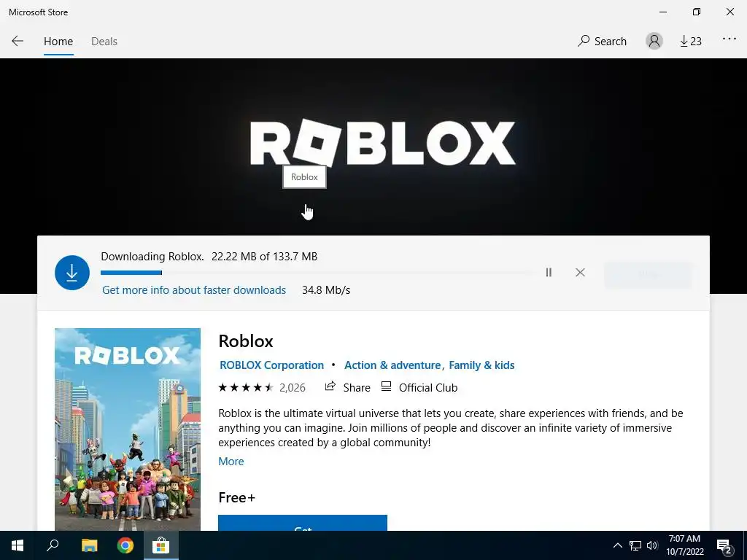Click the Roblox download progress bar

point(317,273)
